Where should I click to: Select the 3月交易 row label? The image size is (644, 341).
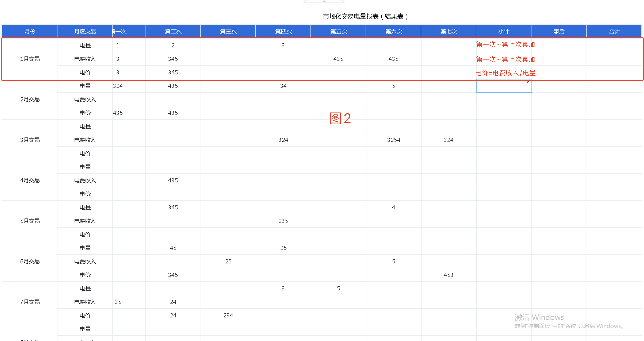pos(30,140)
